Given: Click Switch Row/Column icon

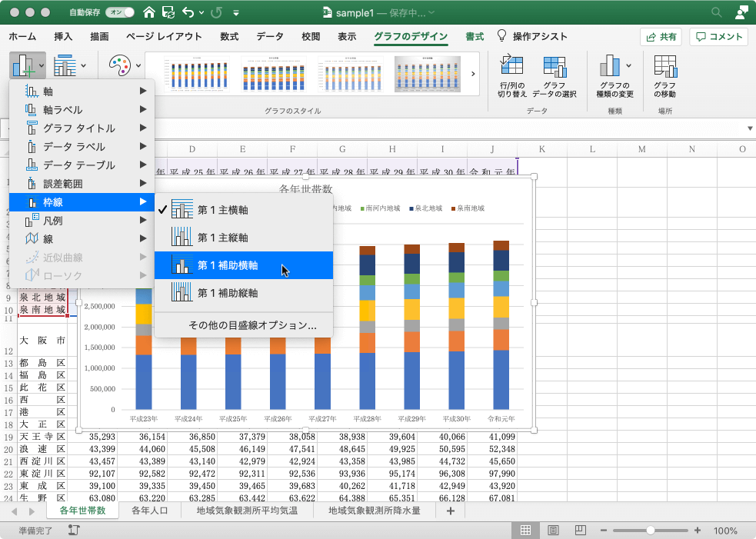Looking at the screenshot, I should click(511, 66).
